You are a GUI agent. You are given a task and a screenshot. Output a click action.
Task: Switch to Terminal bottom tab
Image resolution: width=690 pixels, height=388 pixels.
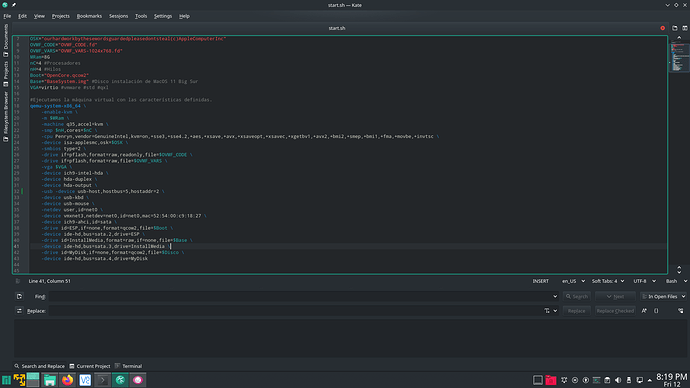128,366
